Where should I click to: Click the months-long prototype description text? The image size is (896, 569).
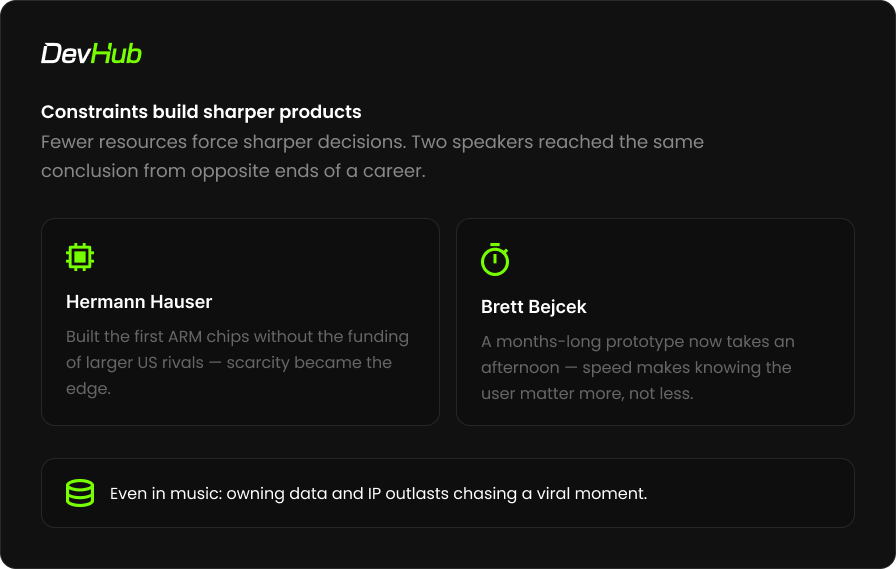click(638, 367)
